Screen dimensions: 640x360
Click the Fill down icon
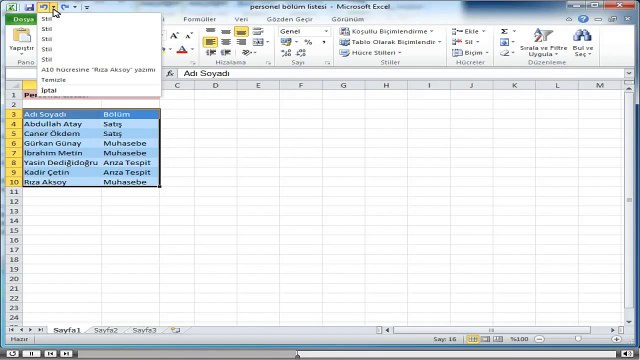[x=504, y=42]
